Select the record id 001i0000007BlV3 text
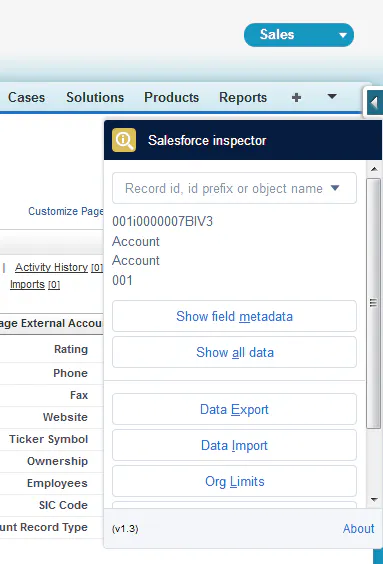Image resolution: width=383 pixels, height=564 pixels. [163, 221]
